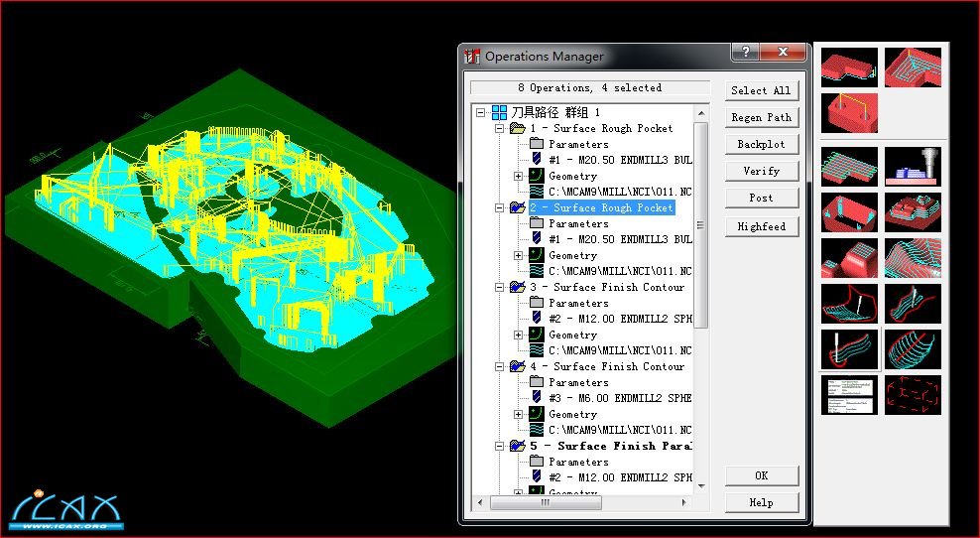The image size is (980, 538).
Task: Collapse operation 1 Surface Rough Pocket
Action: [499, 129]
